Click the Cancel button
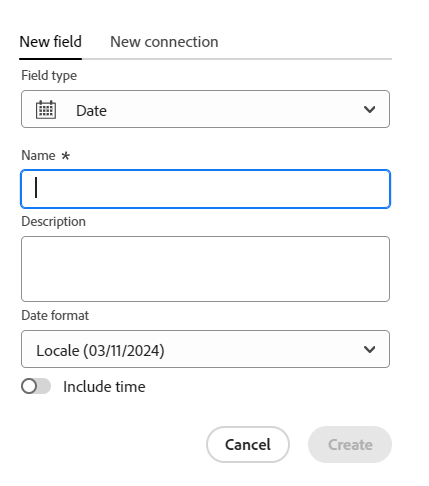 pos(248,444)
